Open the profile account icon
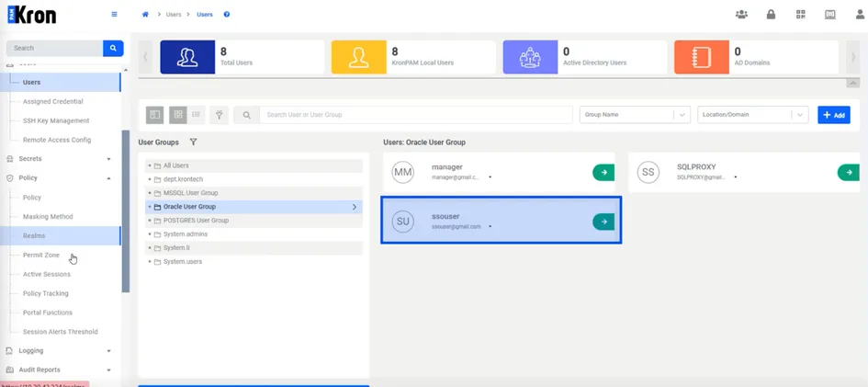868x387 pixels. click(x=860, y=15)
